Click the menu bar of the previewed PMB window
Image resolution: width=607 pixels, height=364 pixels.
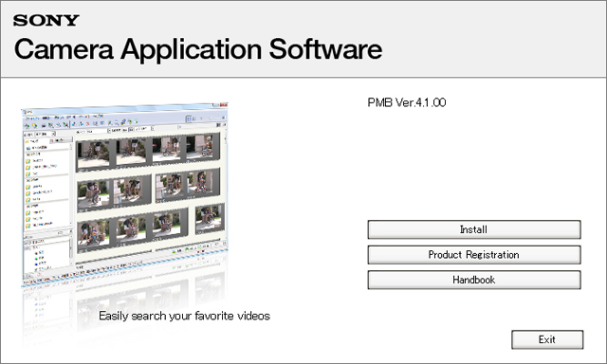click(x=64, y=117)
